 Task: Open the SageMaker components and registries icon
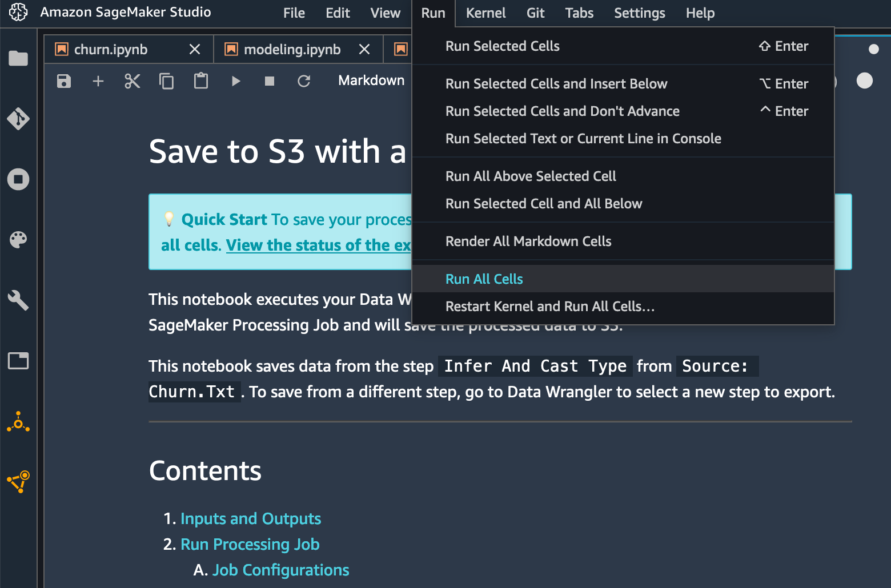(x=18, y=482)
